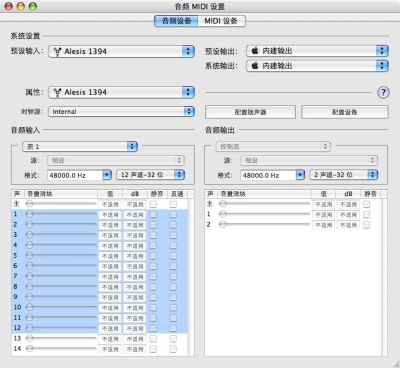Click the window resize grip corner
Image resolution: width=400 pixels, height=368 pixels.
click(x=396, y=364)
